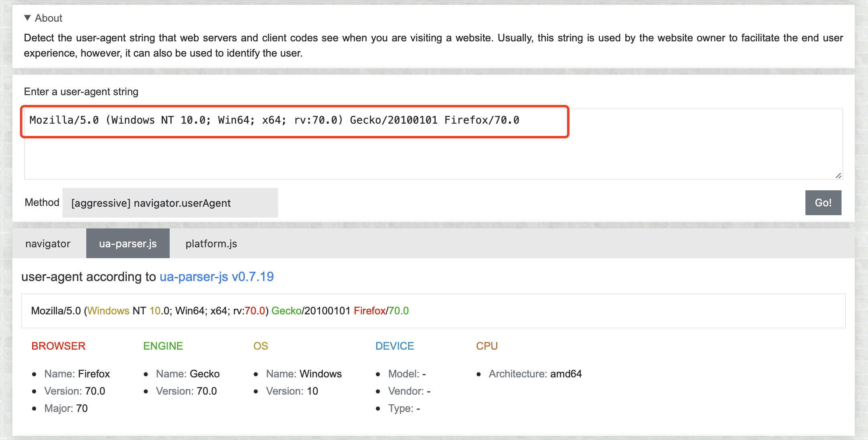
Task: Click the Engine Name: Gecko entry
Action: tap(188, 374)
